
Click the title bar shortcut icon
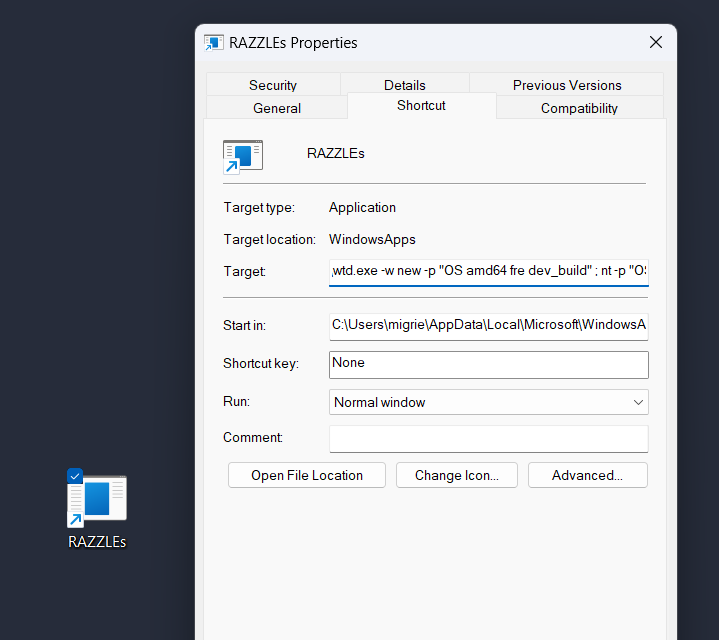[x=214, y=43]
